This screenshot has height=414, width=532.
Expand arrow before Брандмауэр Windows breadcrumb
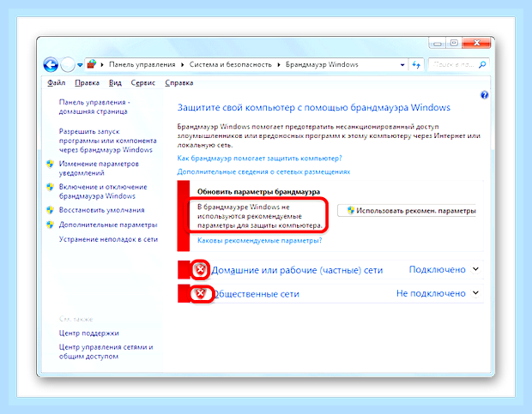point(279,64)
